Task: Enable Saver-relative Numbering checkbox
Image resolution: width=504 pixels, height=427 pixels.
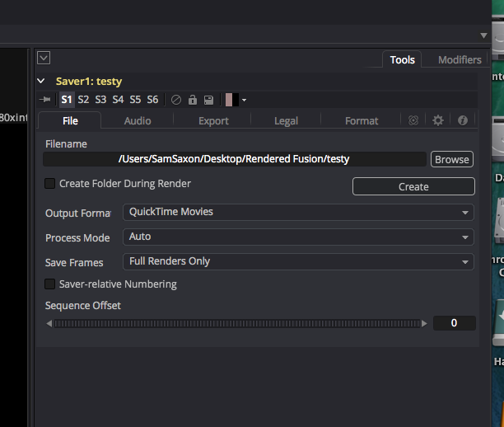Action: coord(49,284)
